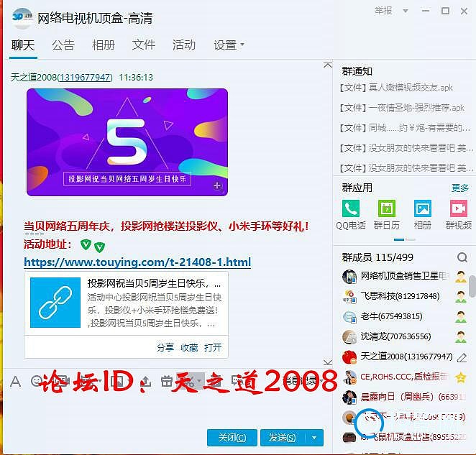Click the member list scrollbar
Screen dimensions: 476x455
pos(472,285)
